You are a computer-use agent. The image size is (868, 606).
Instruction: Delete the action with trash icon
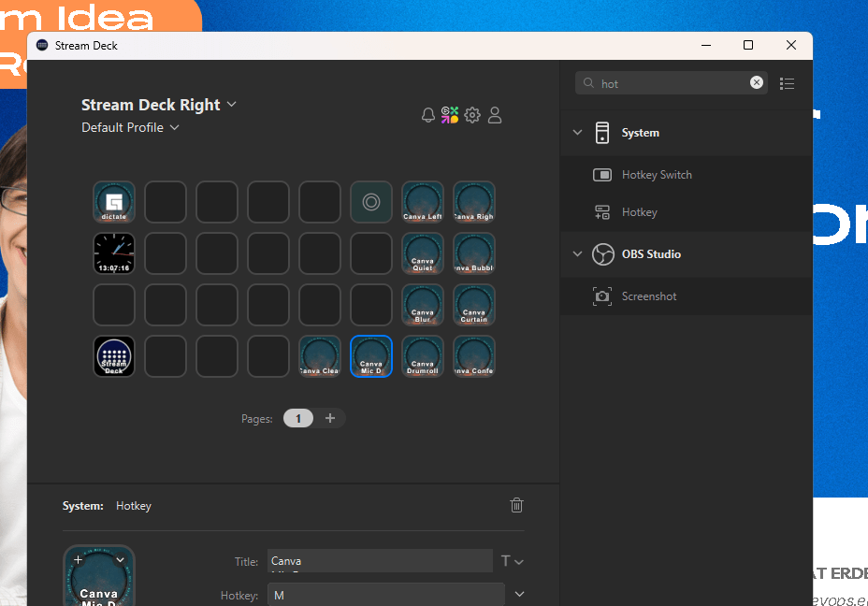click(516, 505)
